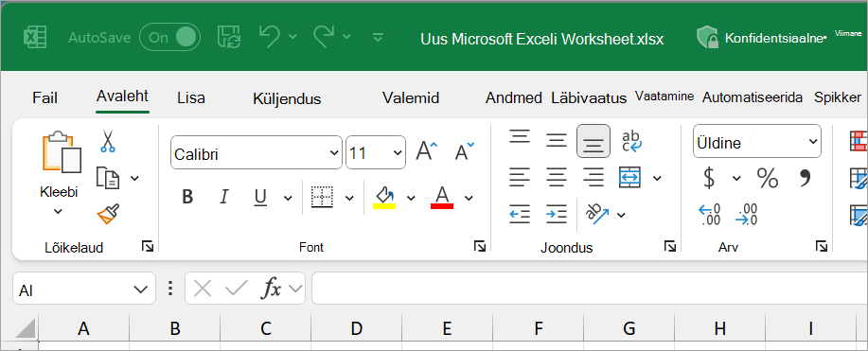Open fill color palette dropdown arrow
The height and width of the screenshot is (351, 868).
point(411,198)
